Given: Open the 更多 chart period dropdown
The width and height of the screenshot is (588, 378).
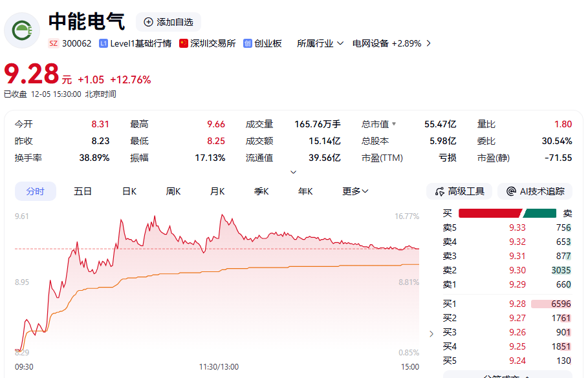Looking at the screenshot, I should tap(355, 191).
